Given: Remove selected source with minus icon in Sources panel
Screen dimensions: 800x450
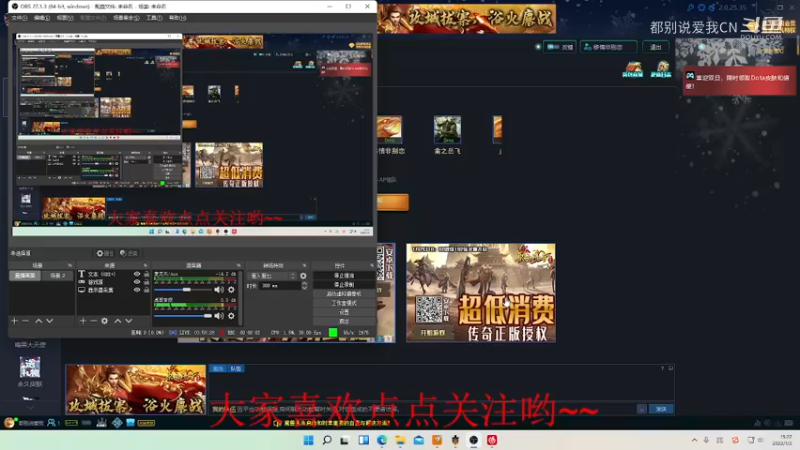Looking at the screenshot, I should point(93,321).
